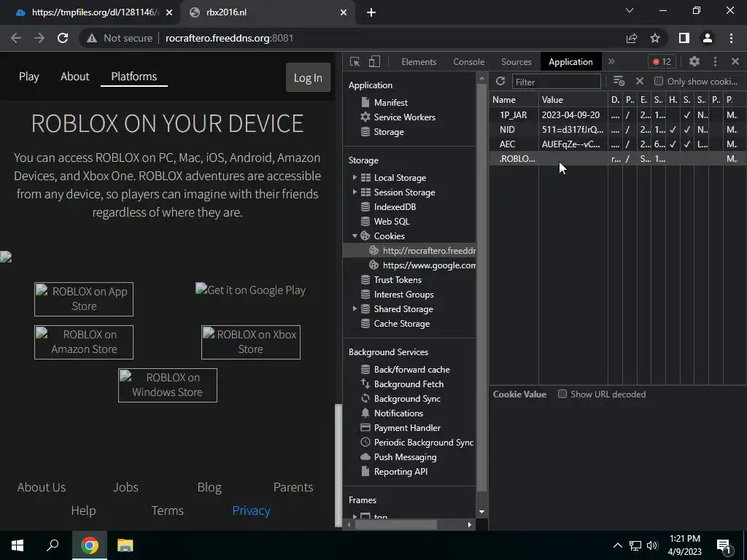Select the 1P_JAR cookie row

pos(617,114)
